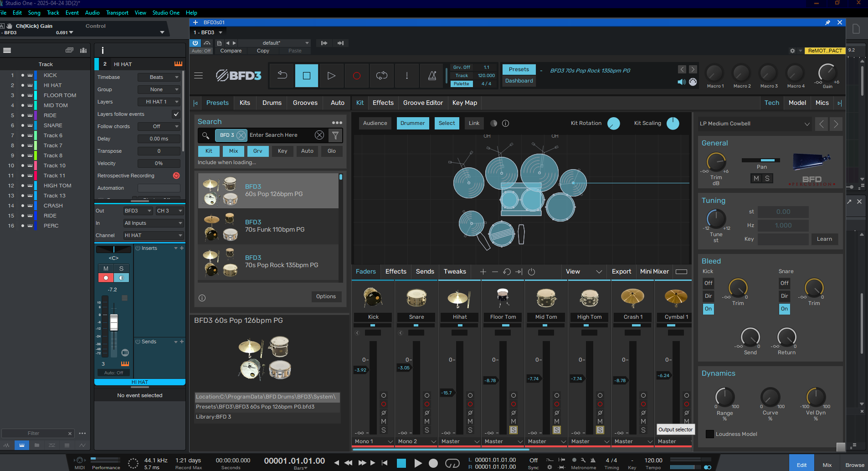Viewport: 868px width, 471px height.
Task: Select the Hihat channel icon
Action: point(459,297)
